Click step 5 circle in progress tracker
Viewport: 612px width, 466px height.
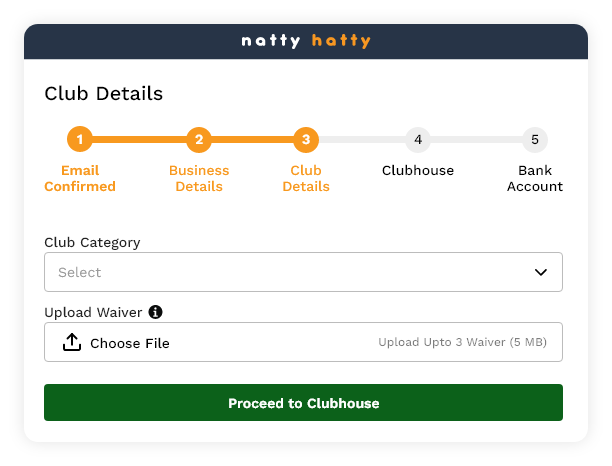point(535,140)
